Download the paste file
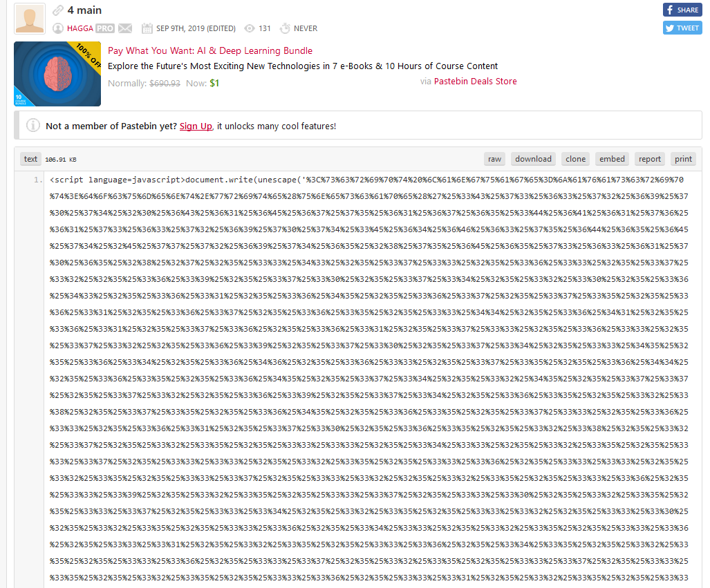The width and height of the screenshot is (710, 588). pos(533,159)
